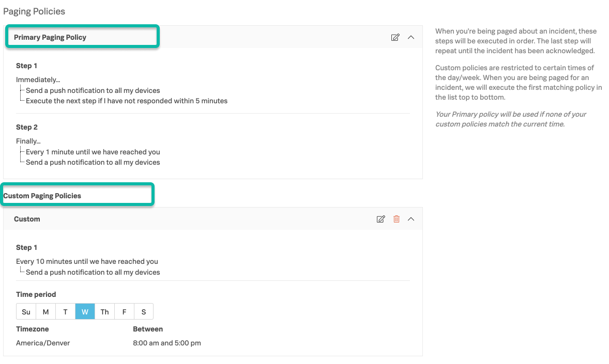
Task: Disable Wednesday in the time period
Action: point(85,311)
